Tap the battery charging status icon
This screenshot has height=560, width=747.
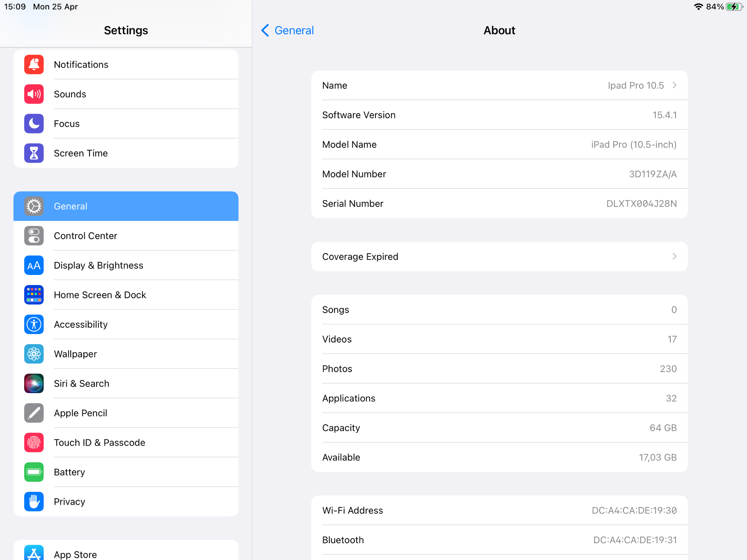(x=735, y=7)
